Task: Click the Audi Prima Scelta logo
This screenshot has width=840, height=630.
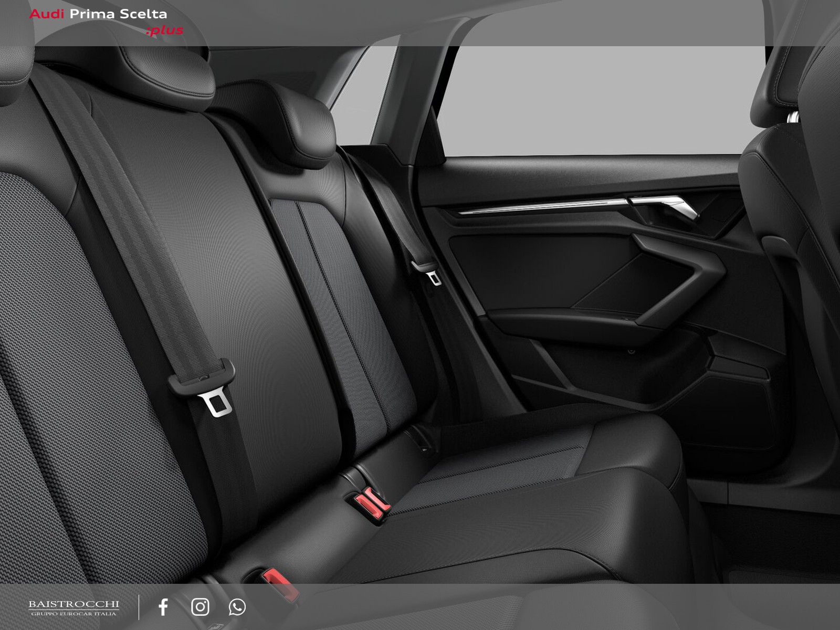Action: click(98, 14)
